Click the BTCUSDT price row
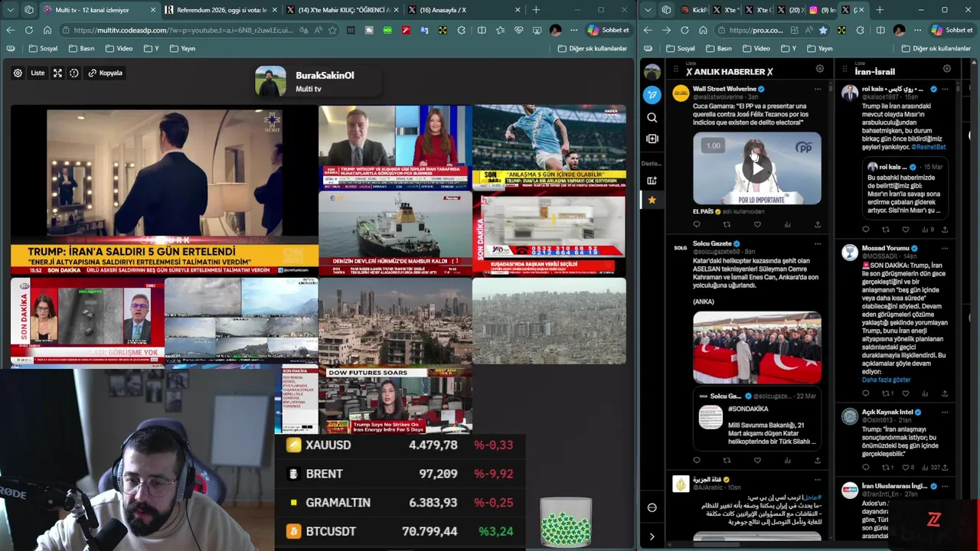The height and width of the screenshot is (551, 980). pyautogui.click(x=400, y=531)
